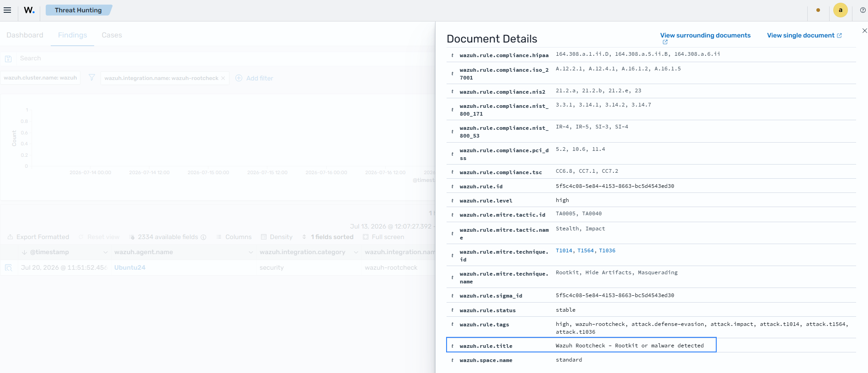Screen dimensions: 868x373
Task: Select the '5.2, 10.6, 11.4' PCI value
Action: [x=580, y=149]
